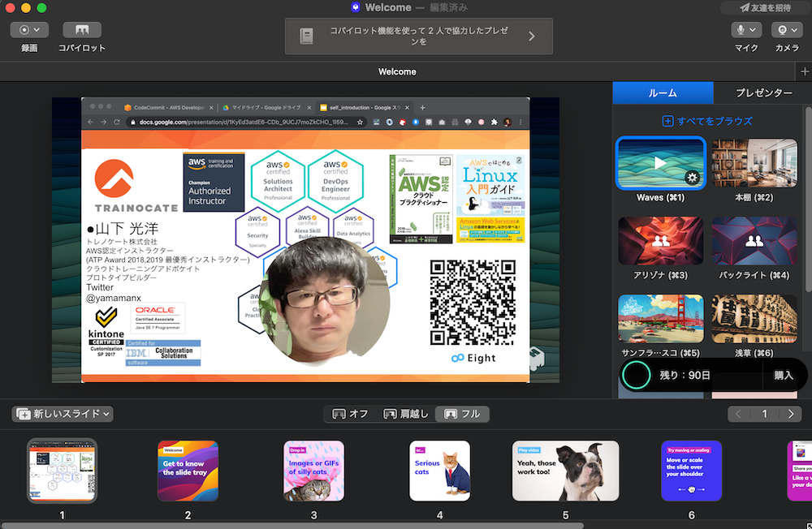Screen dimensions: 812x529
Task: Select the アリゾナ room thumbnail
Action: coord(661,241)
